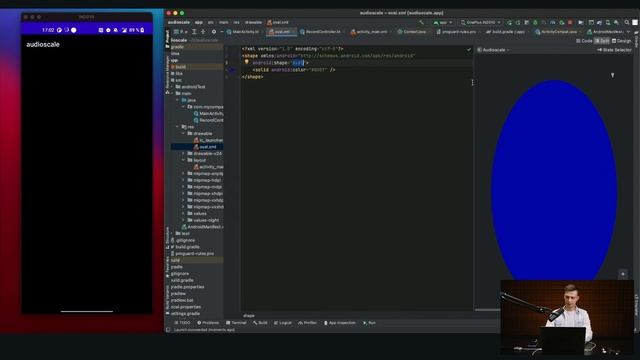Select proguard-rules.pro in project tree
The width and height of the screenshot is (640, 360).
click(x=192, y=253)
